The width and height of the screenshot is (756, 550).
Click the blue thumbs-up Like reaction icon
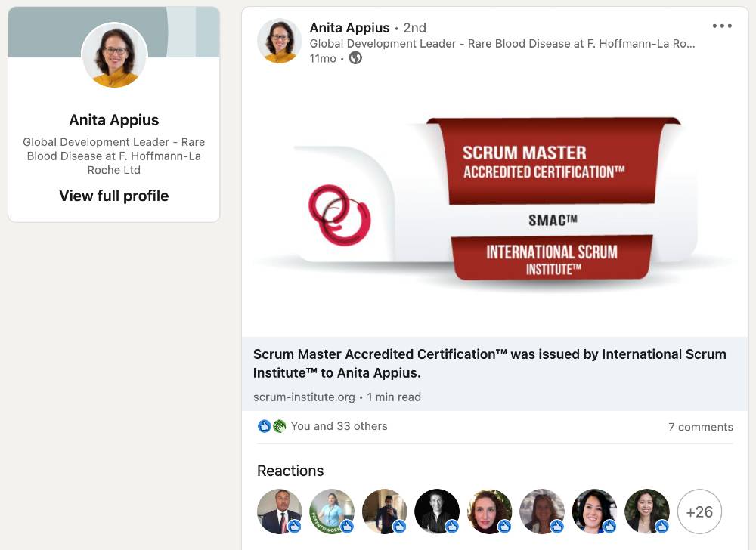point(264,426)
